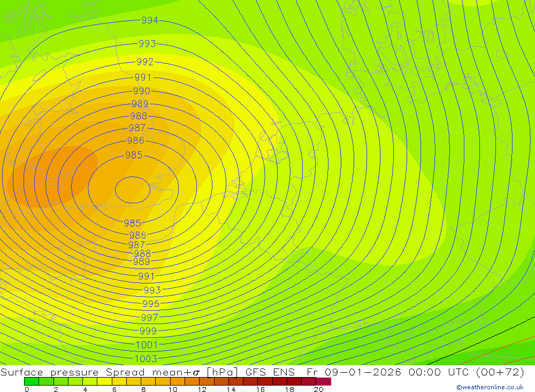Click the '(00+72)' forecast hour text
The width and height of the screenshot is (535, 392).
pyautogui.click(x=500, y=372)
